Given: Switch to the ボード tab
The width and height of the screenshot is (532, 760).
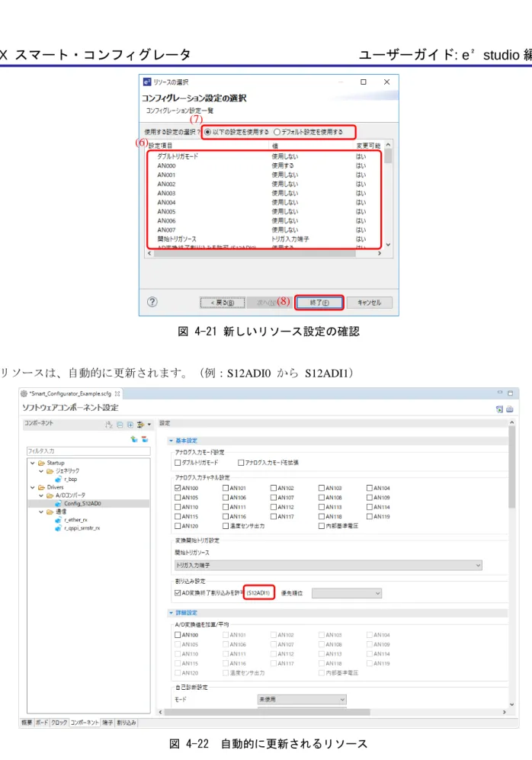Looking at the screenshot, I should pyautogui.click(x=42, y=723).
